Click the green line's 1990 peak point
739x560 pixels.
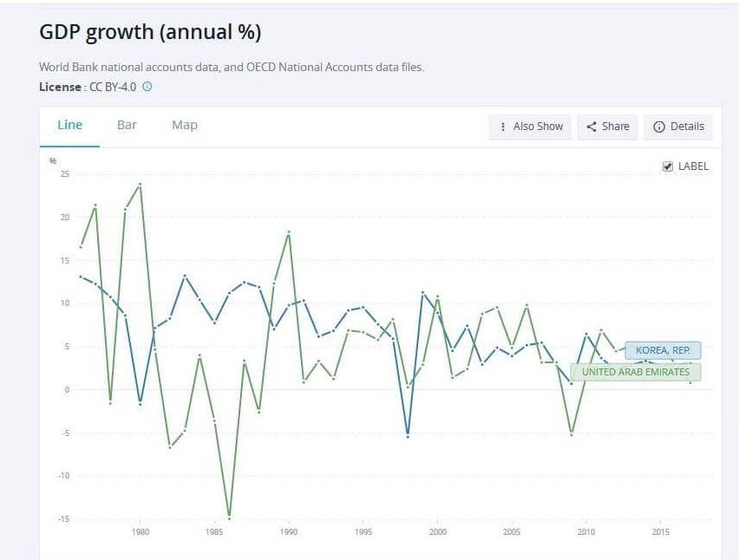pyautogui.click(x=289, y=232)
